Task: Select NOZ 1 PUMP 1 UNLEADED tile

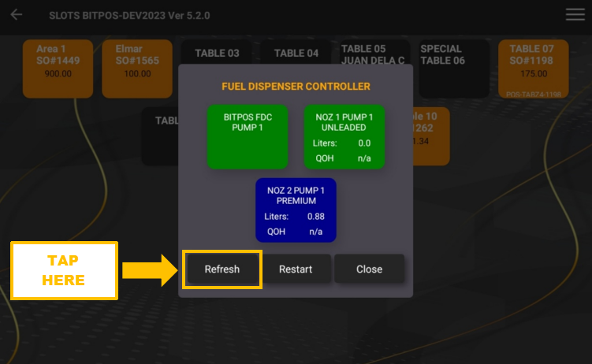Action: pos(344,136)
